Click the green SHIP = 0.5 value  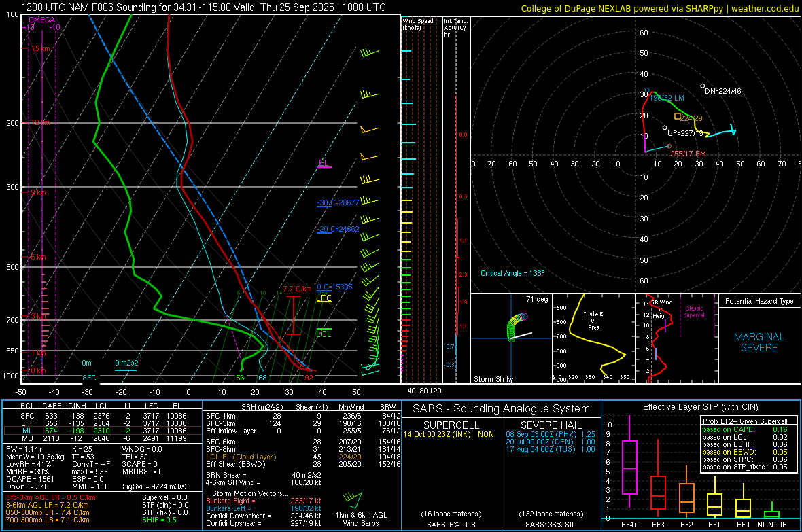pyautogui.click(x=159, y=520)
